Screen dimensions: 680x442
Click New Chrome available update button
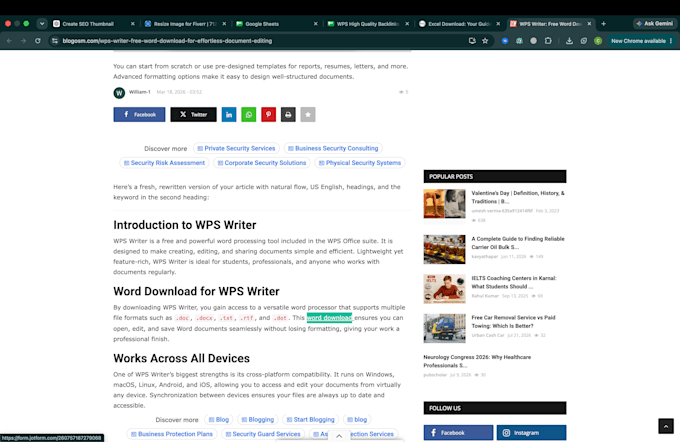[638, 41]
